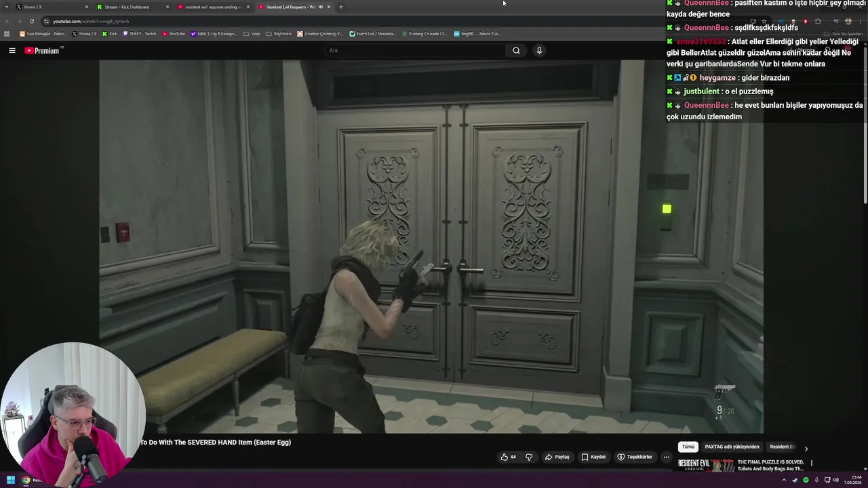The width and height of the screenshot is (868, 488).
Task: Open Spotify tray icon
Action: pyautogui.click(x=806, y=480)
